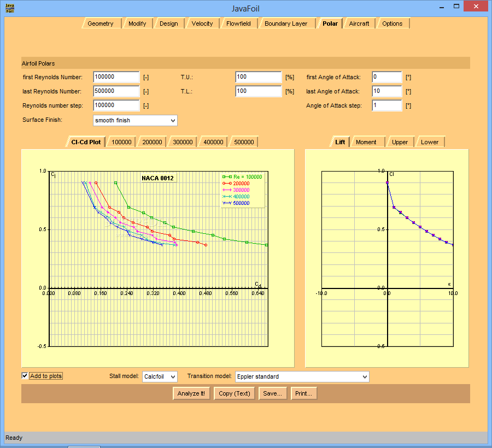The image size is (492, 448).
Task: Click the Re = 100000 legend entry
Action: click(243, 177)
